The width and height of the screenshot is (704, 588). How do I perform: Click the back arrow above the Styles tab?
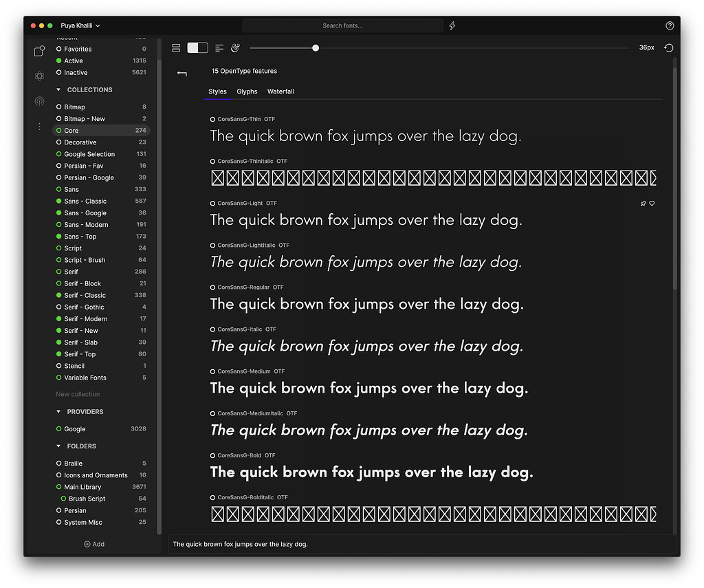coord(182,74)
